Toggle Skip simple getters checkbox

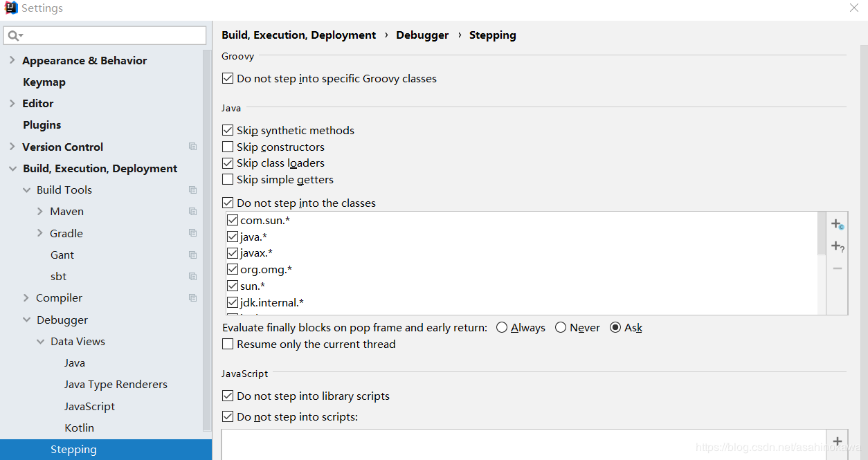click(228, 179)
